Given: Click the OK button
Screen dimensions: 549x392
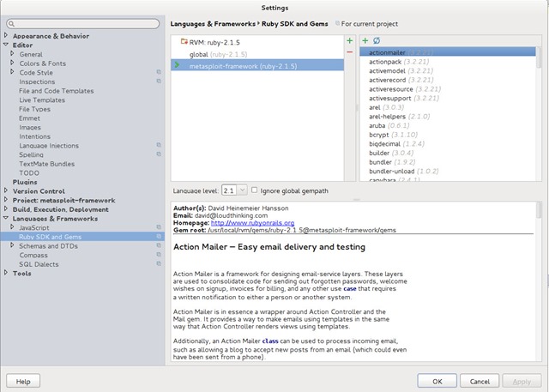Looking at the screenshot, I should (x=437, y=381).
